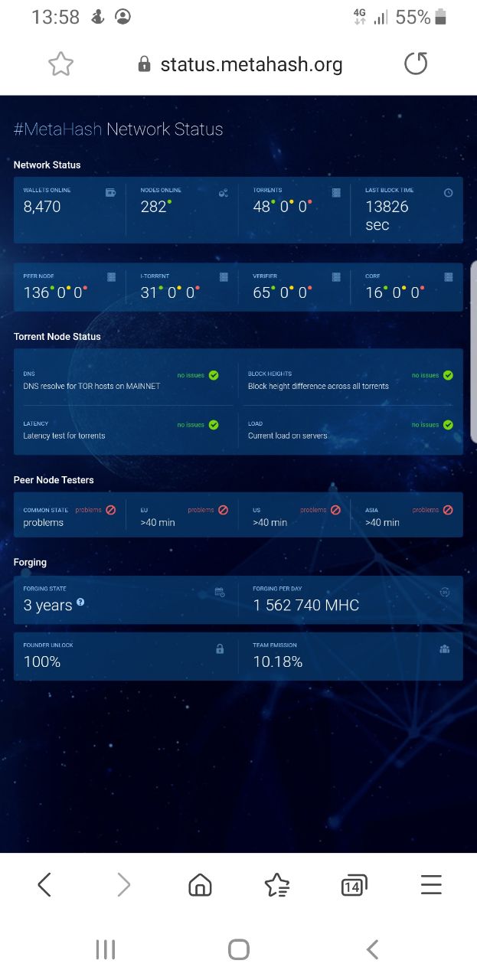
Task: Click the green check icon for Load
Action: (x=448, y=425)
